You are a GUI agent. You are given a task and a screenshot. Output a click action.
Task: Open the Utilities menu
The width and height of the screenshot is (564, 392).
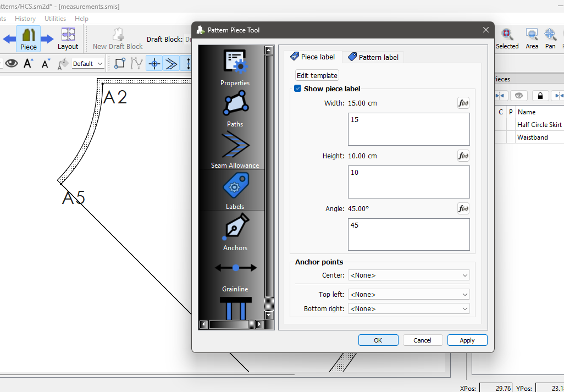(55, 19)
